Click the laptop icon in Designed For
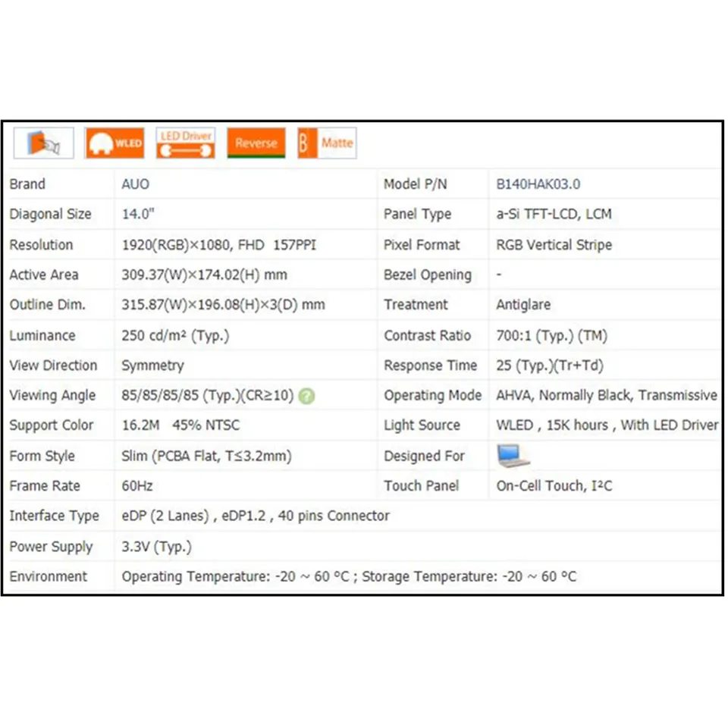This screenshot has width=728, height=728. tap(513, 456)
